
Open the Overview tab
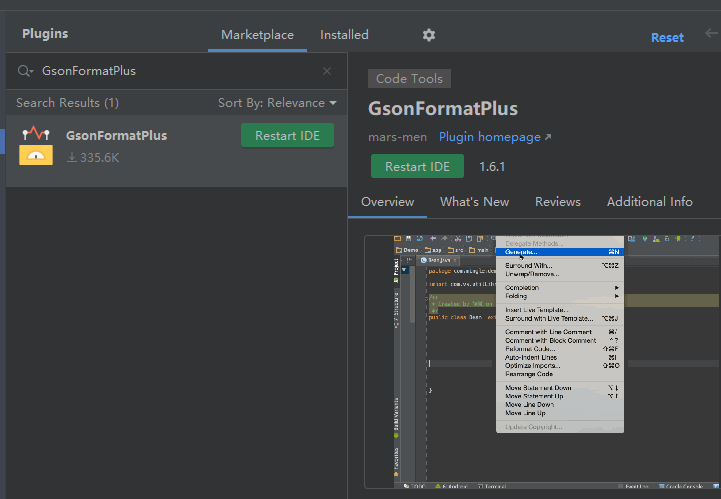point(387,202)
